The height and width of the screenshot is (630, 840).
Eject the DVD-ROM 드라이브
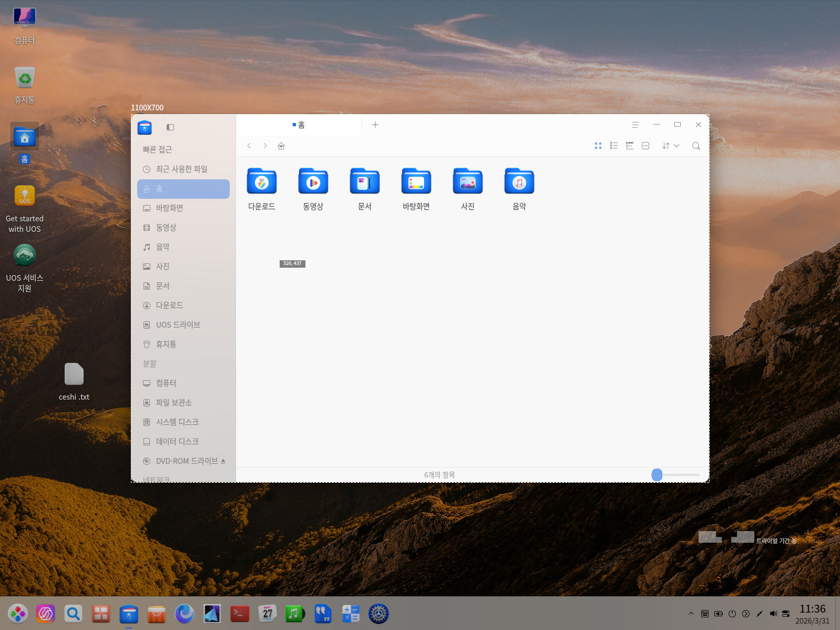223,461
